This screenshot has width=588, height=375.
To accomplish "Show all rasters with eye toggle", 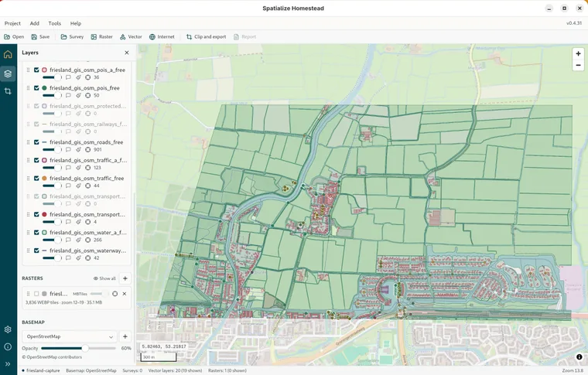I will coord(104,278).
